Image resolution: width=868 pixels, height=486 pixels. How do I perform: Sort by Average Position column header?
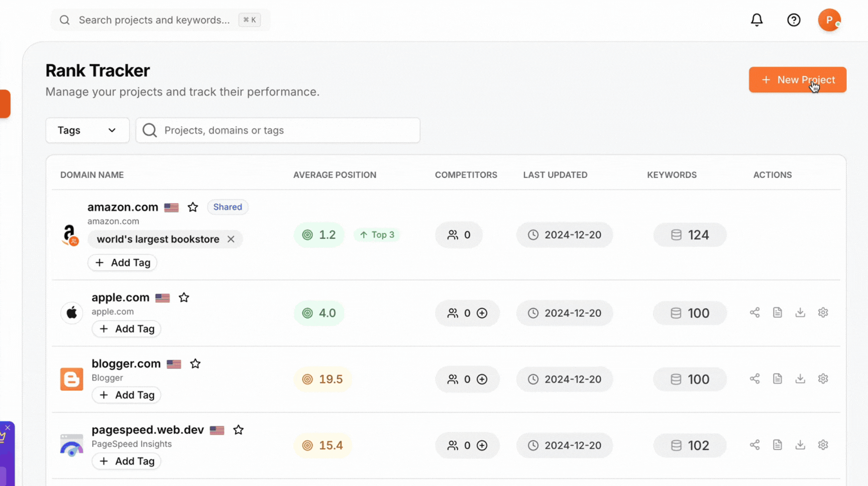click(335, 175)
